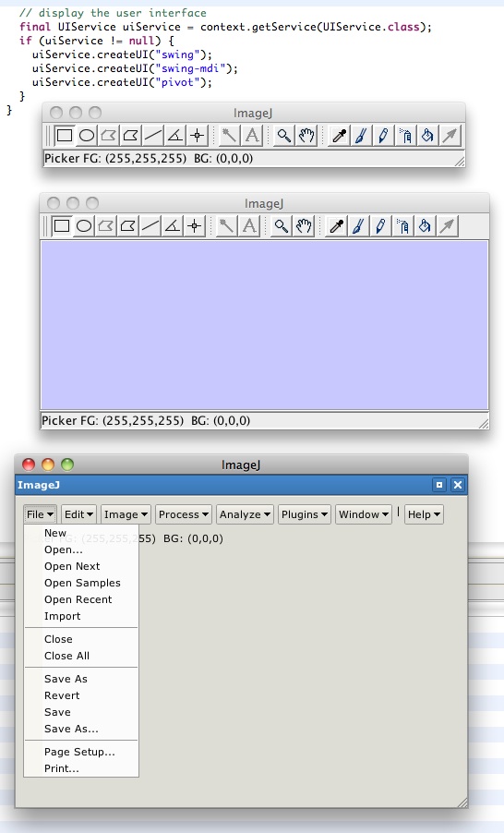This screenshot has width=504, height=833.
Task: Choose Open Samples from File menu
Action: click(82, 583)
